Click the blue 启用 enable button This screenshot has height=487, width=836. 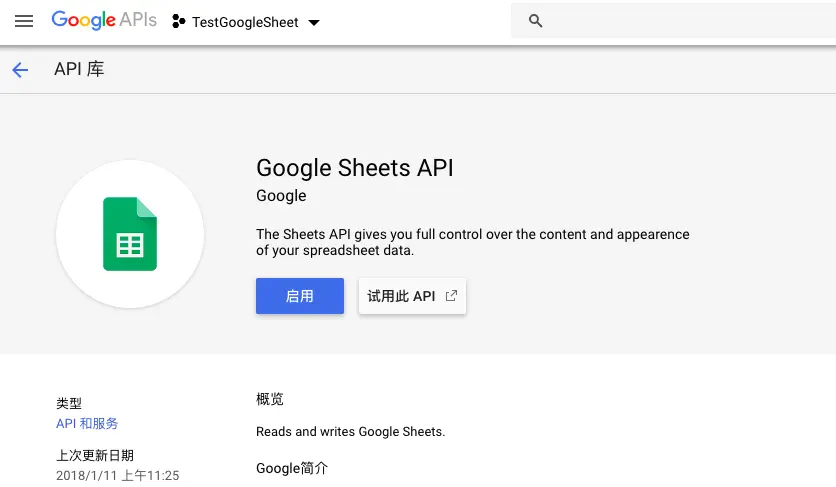click(300, 296)
